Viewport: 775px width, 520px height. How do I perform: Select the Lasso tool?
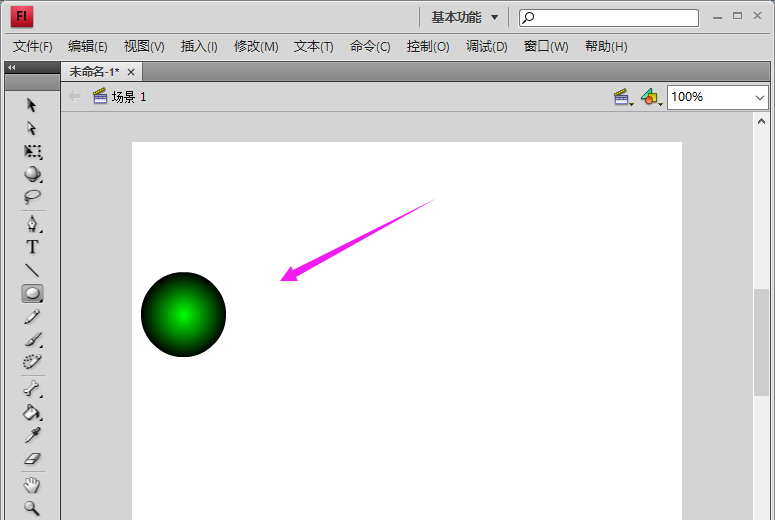tap(32, 197)
